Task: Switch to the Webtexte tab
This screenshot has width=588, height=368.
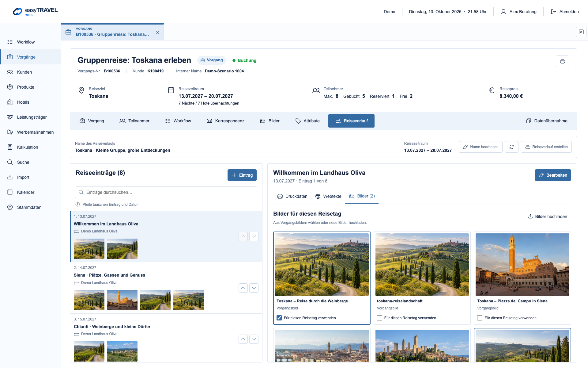Action: (x=328, y=196)
